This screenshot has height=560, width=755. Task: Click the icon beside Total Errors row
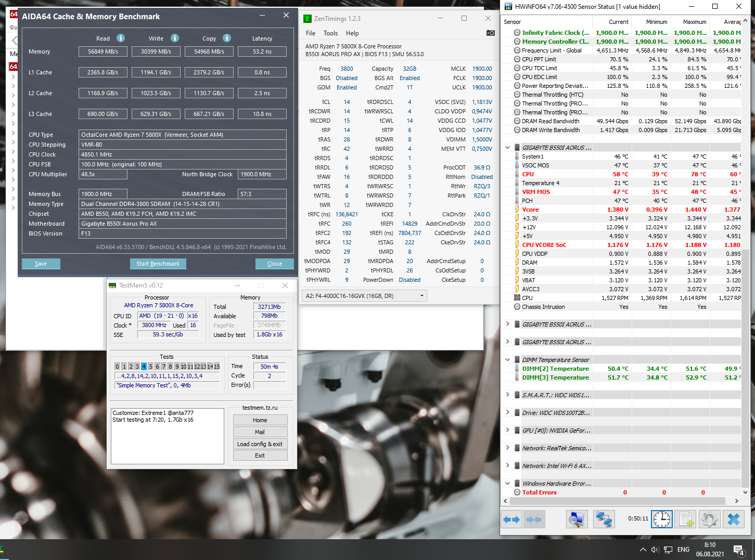point(517,492)
